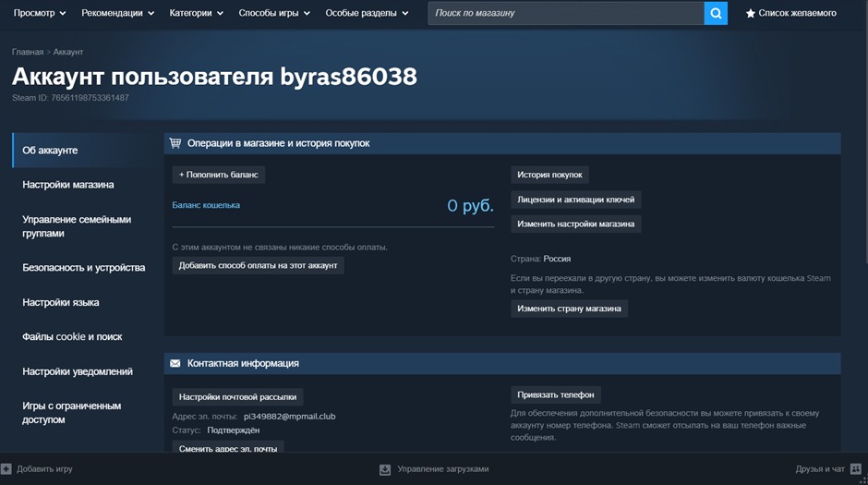This screenshot has width=868, height=485.
Task: Expand the Просмотр dropdown menu
Action: click(x=40, y=13)
